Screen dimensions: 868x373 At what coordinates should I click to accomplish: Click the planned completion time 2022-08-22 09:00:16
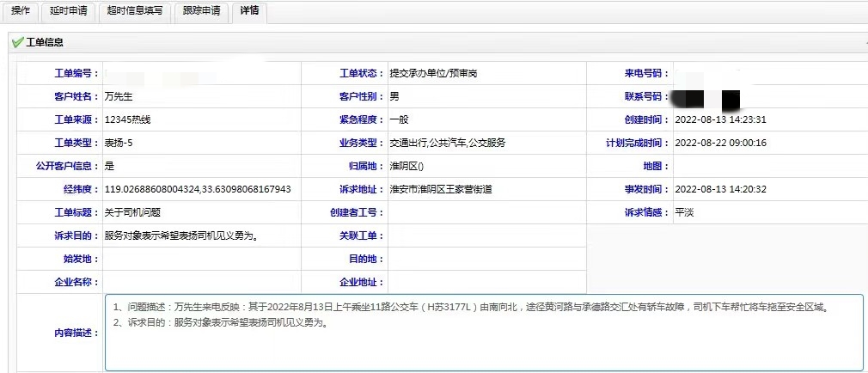pos(721,144)
